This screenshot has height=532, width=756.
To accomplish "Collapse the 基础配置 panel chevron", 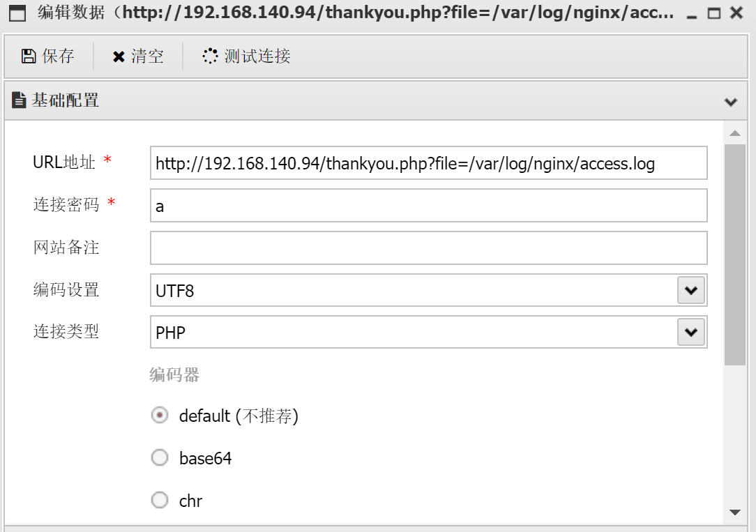I will 731,102.
